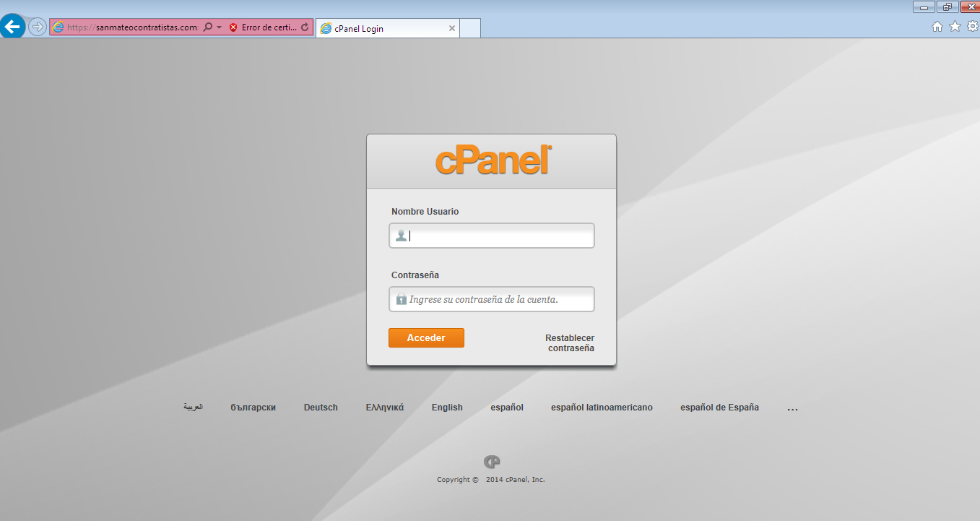
Task: Click the padlock icon in password field
Action: (x=402, y=298)
